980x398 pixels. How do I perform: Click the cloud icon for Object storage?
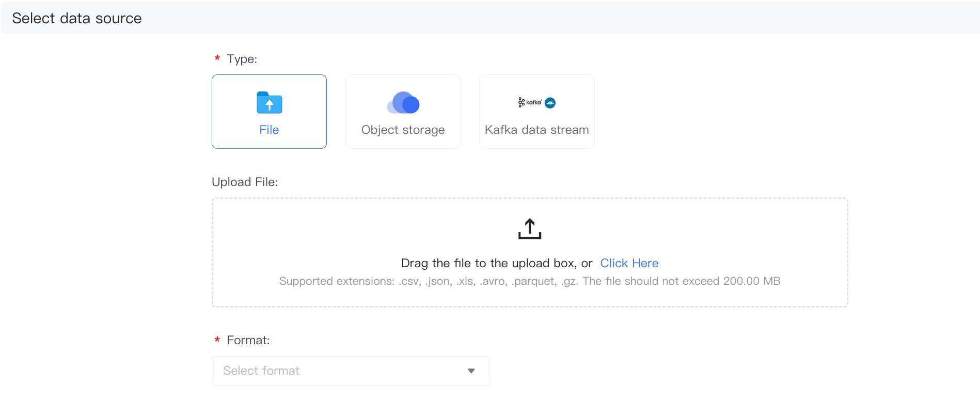pyautogui.click(x=403, y=103)
